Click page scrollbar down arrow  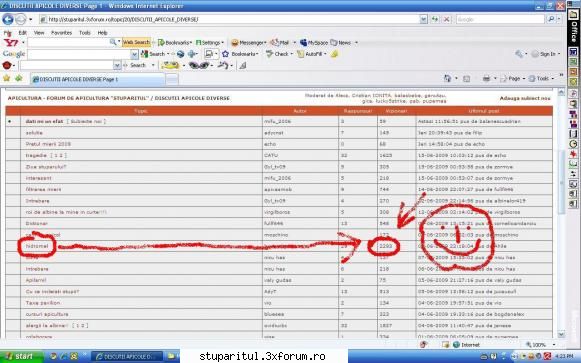click(561, 334)
